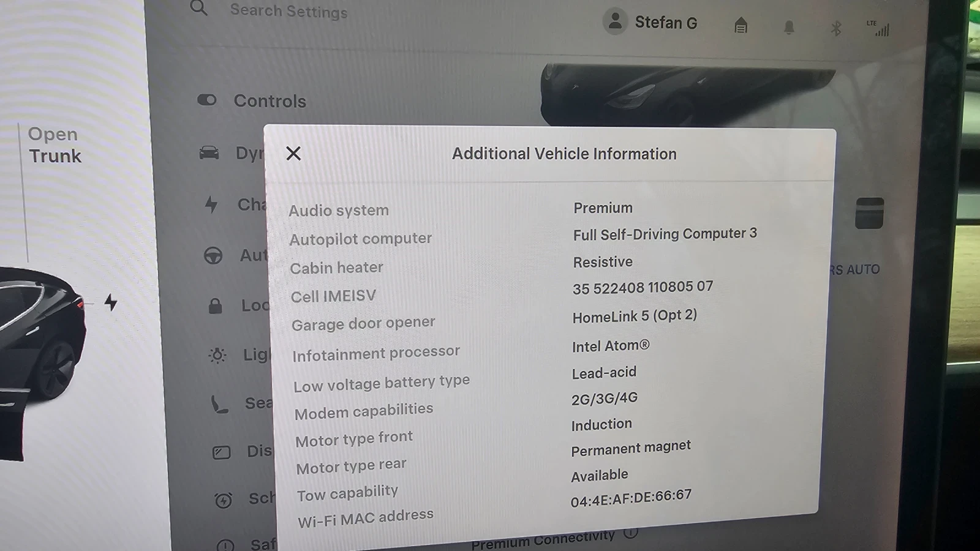Close the Additional Vehicle Information dialog
Screen dimensions: 980x551
click(293, 154)
